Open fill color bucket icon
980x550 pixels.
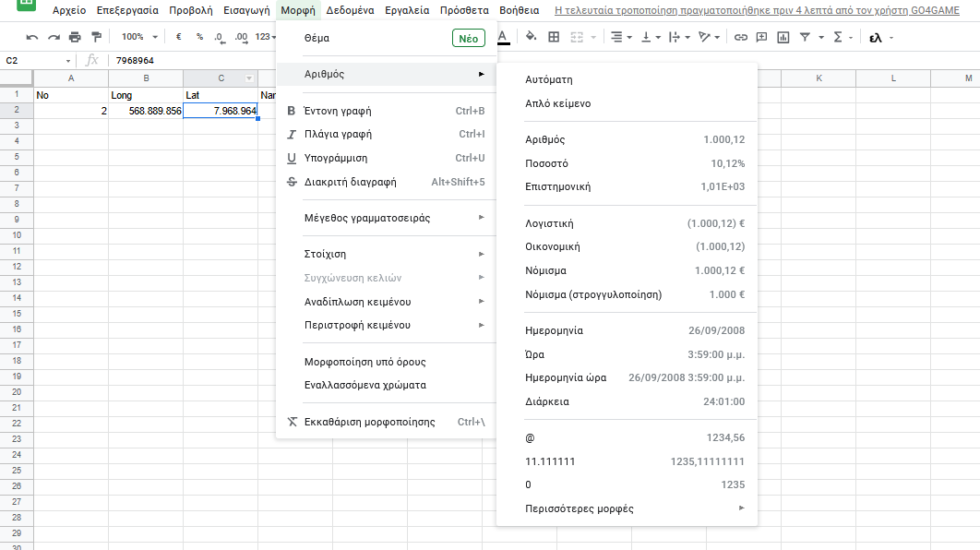pyautogui.click(x=531, y=37)
